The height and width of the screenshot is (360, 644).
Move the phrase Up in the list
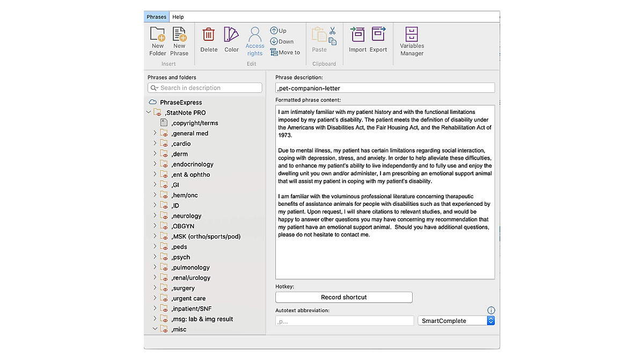tap(280, 31)
